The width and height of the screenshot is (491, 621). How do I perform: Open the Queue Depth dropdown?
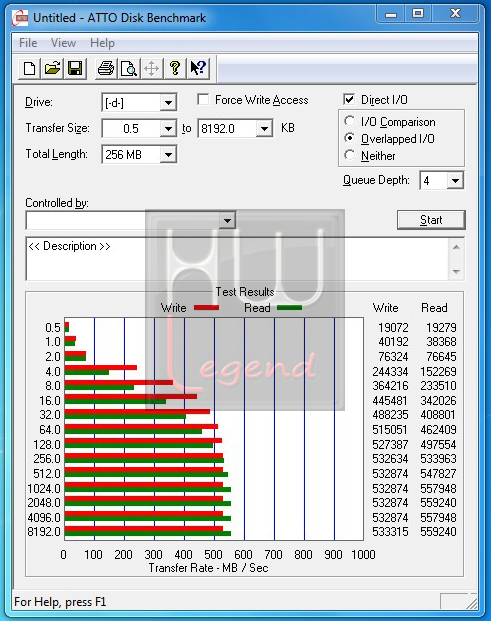point(455,181)
